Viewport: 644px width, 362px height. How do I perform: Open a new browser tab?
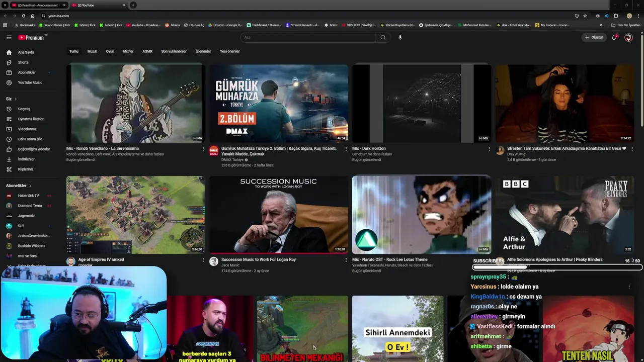point(133,5)
